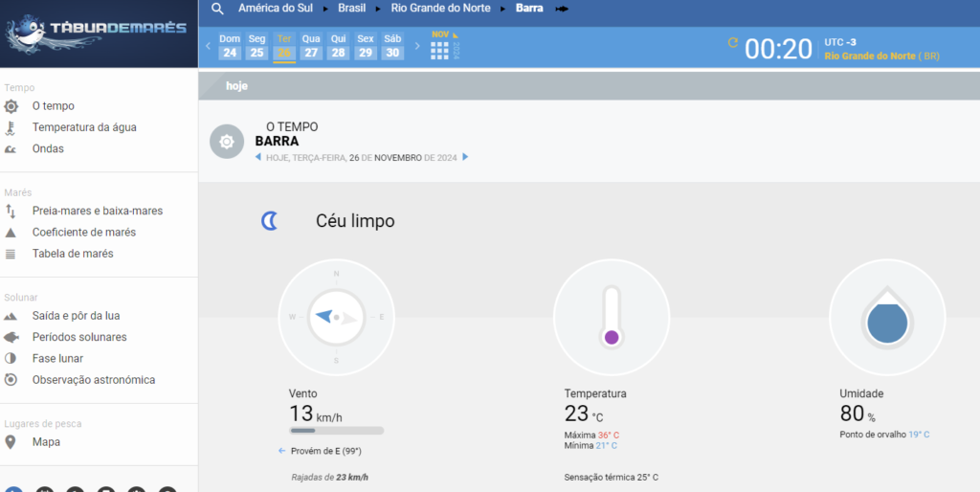Click the temperature thermometer gauge
980x492 pixels.
pos(612,318)
